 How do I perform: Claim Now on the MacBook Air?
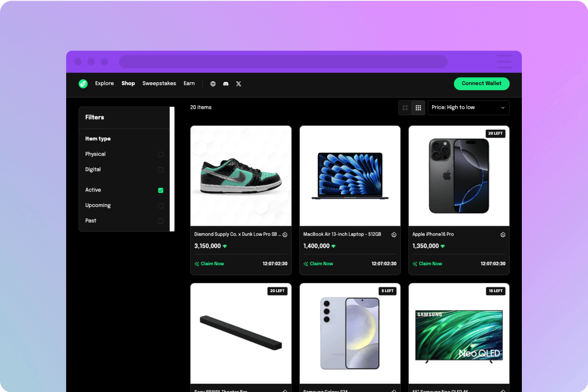[x=318, y=264]
